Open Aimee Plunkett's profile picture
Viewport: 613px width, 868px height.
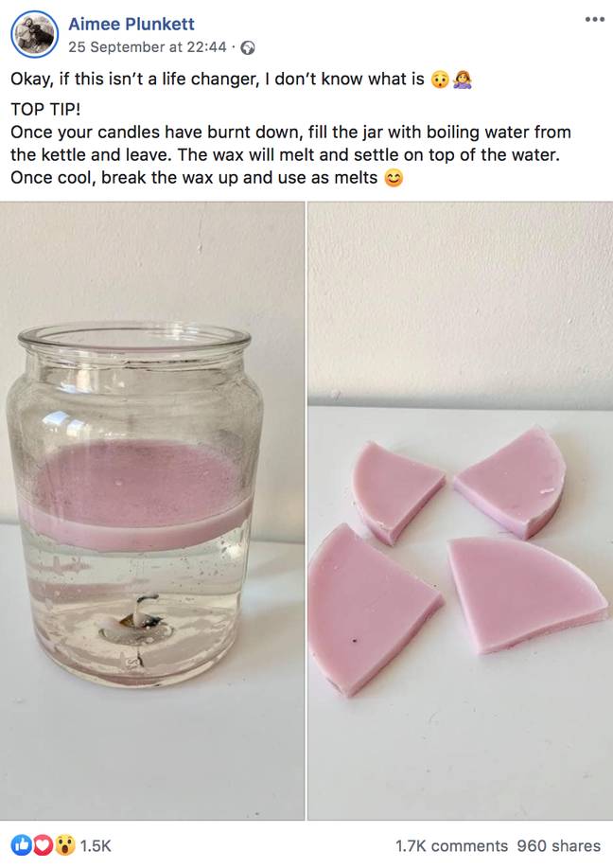point(34,34)
